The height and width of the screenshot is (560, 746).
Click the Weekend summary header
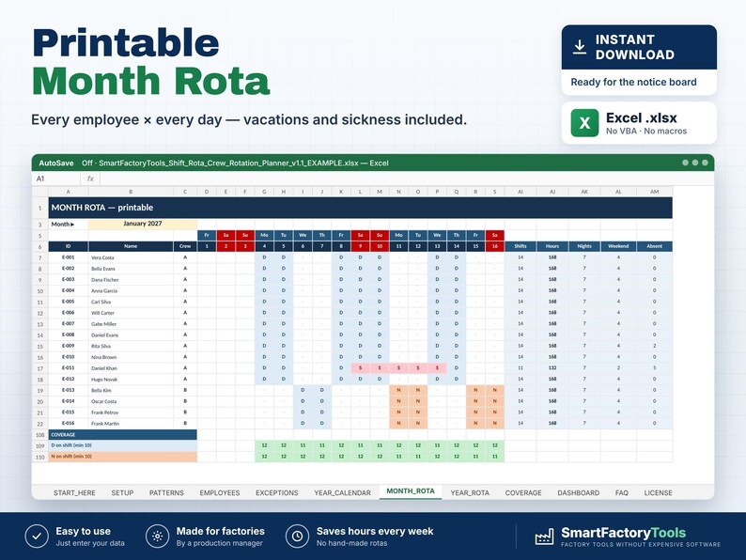[618, 246]
